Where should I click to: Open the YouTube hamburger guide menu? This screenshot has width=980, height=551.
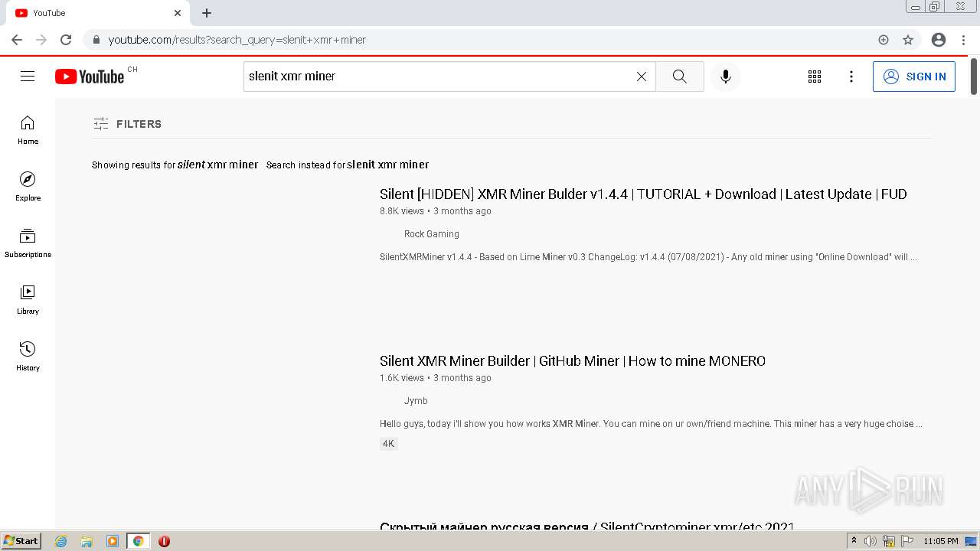click(x=28, y=77)
